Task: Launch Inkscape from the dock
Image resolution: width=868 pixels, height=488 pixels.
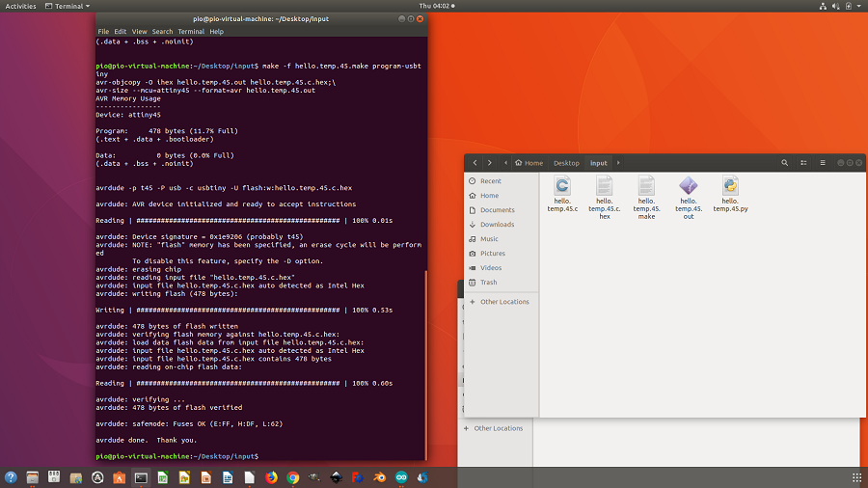Action: coord(336,477)
